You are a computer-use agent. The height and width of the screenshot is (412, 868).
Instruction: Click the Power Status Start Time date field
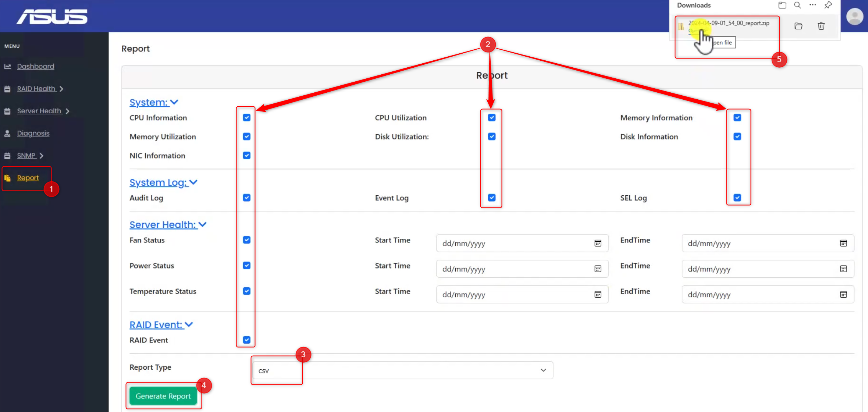(515, 269)
